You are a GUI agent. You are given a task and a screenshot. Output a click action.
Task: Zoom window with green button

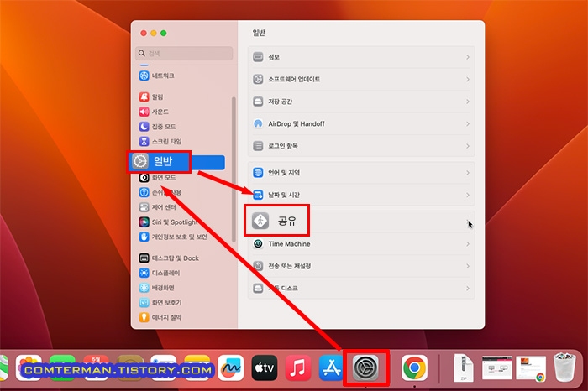(164, 33)
